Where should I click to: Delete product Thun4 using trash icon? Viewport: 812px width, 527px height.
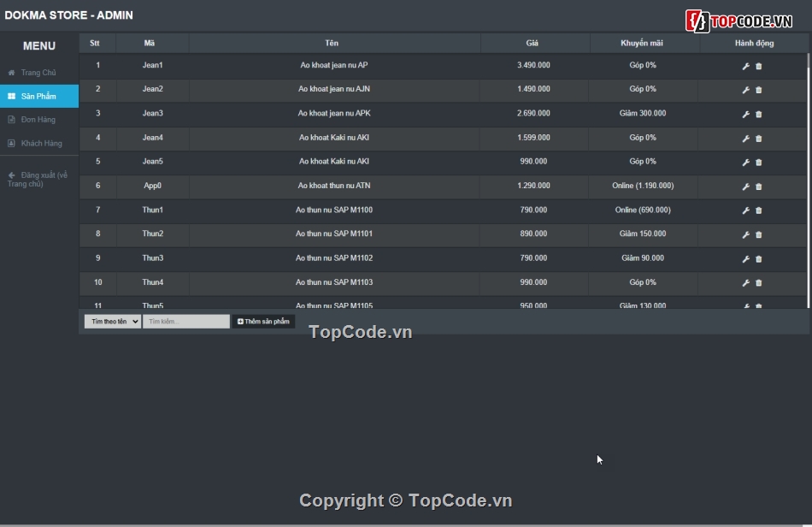[759, 283]
